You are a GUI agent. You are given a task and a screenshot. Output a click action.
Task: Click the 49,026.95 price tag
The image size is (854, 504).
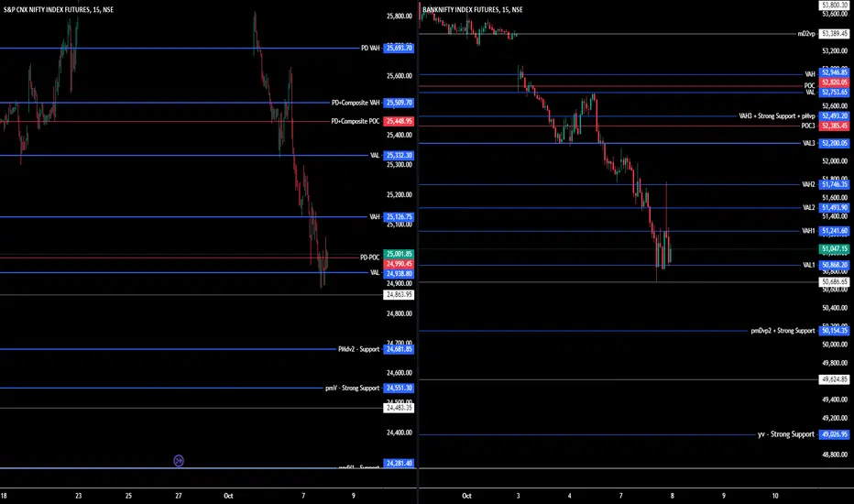pyautogui.click(x=835, y=434)
